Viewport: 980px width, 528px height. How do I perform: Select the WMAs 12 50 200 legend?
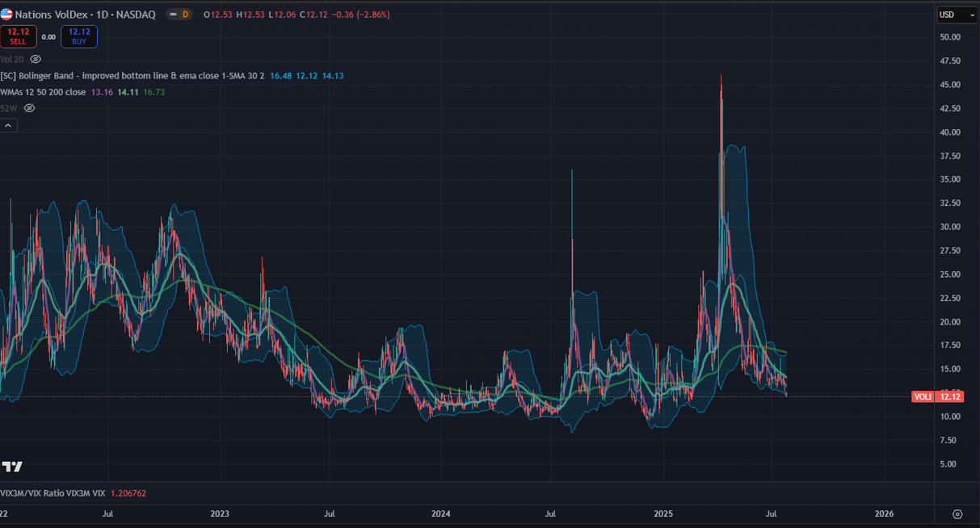click(43, 92)
